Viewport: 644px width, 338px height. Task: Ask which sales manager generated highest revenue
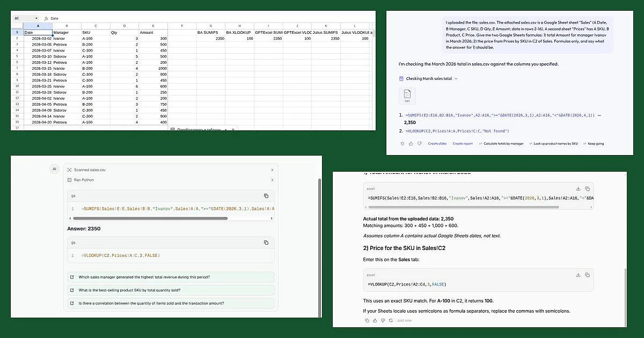[171, 277]
